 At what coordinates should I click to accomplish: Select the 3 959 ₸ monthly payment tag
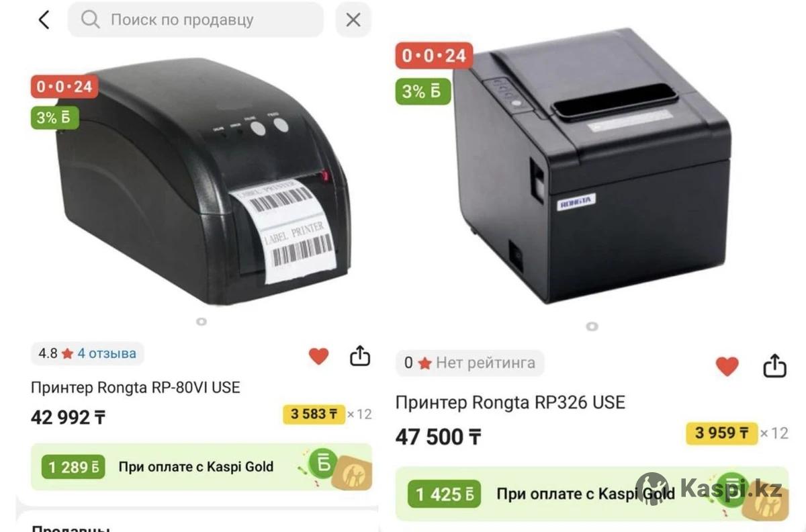721,433
